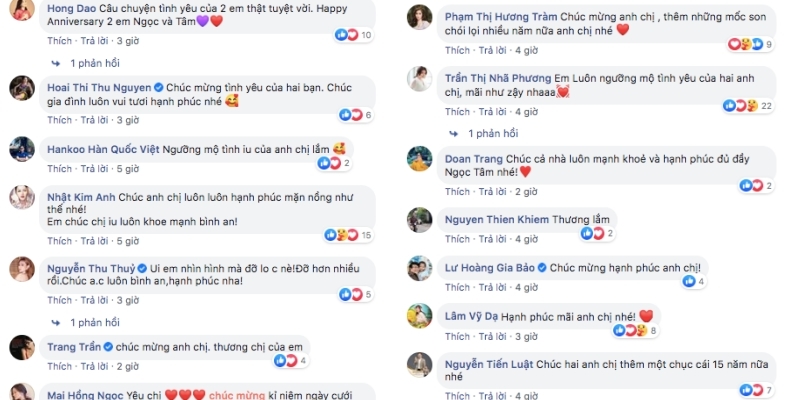Click Trả lời under Lâm Vỹ Dạ's comment

pyautogui.click(x=492, y=336)
